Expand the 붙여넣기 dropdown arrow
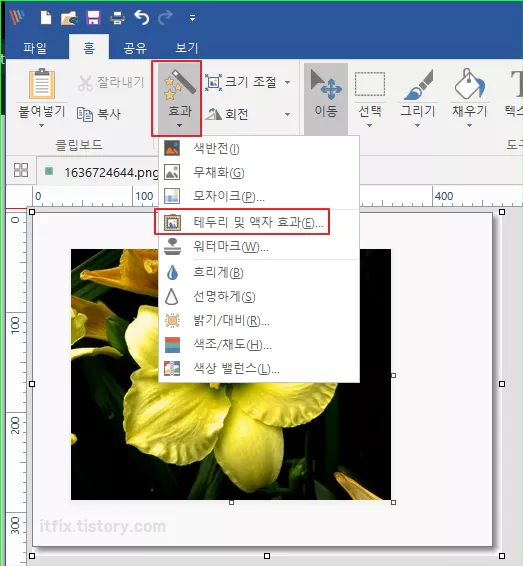The image size is (523, 566). pos(42,126)
